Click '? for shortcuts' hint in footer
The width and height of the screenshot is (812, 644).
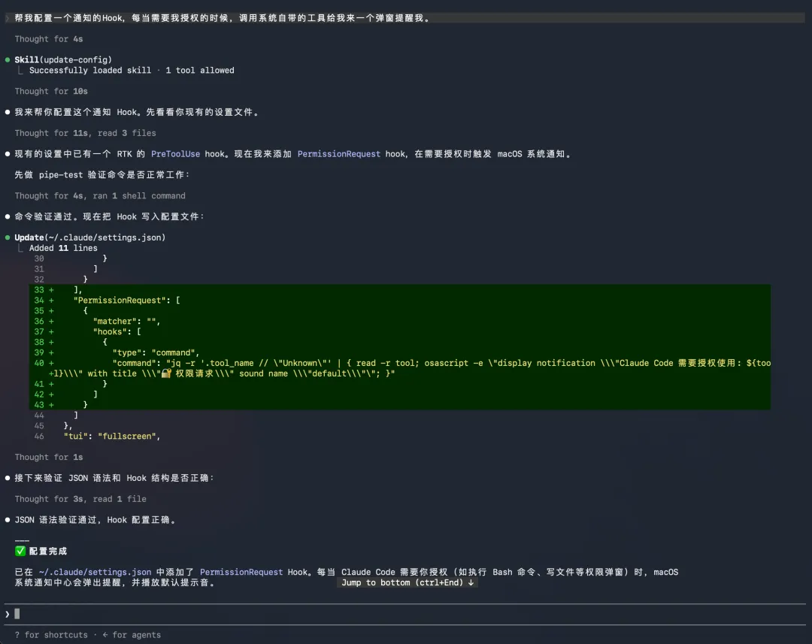click(x=51, y=635)
